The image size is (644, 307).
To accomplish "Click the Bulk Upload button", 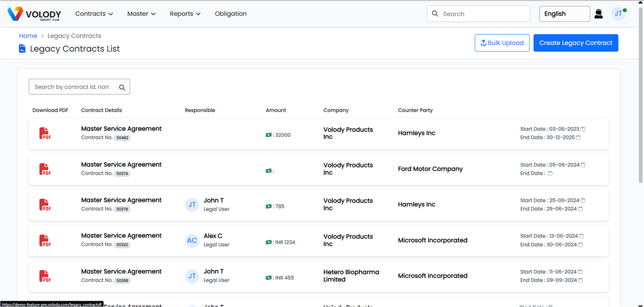I will tap(502, 43).
